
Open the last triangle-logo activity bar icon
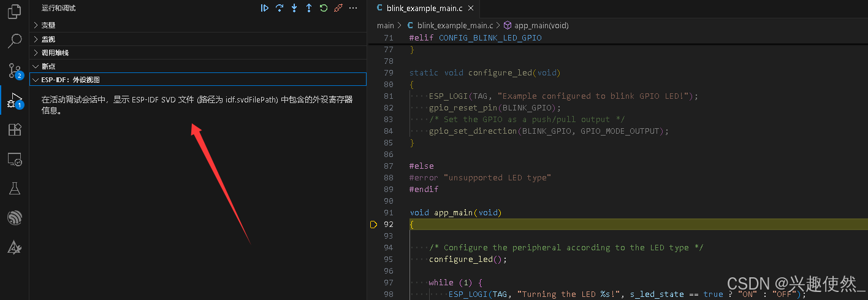pos(15,247)
